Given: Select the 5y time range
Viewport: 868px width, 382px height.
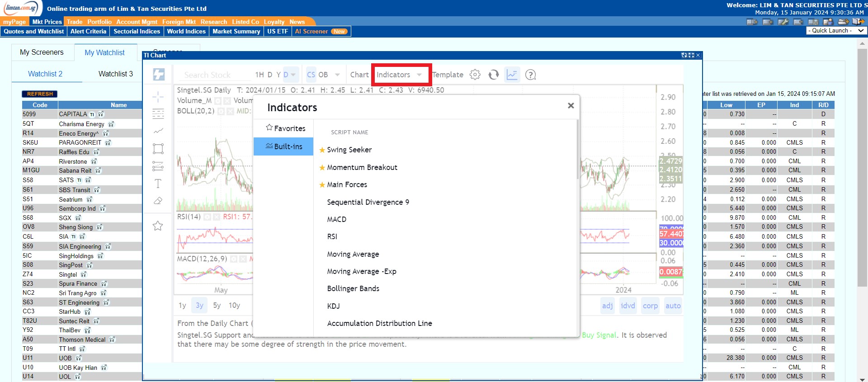Looking at the screenshot, I should point(217,306).
